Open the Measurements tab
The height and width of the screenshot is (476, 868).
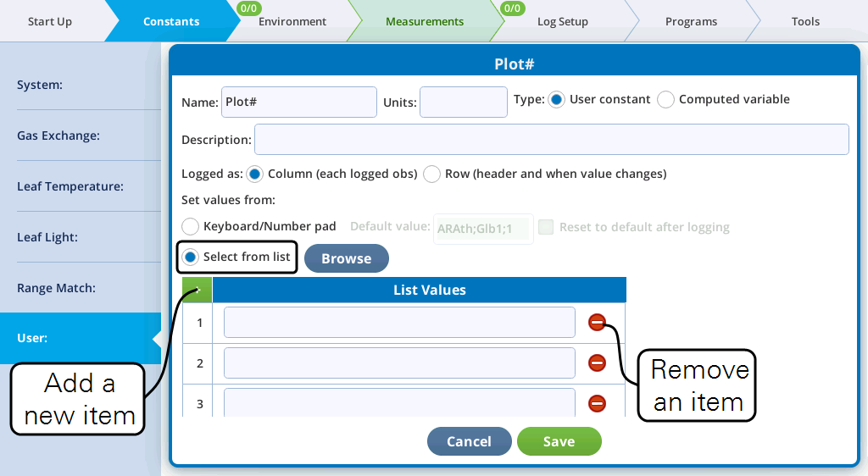[x=425, y=21]
